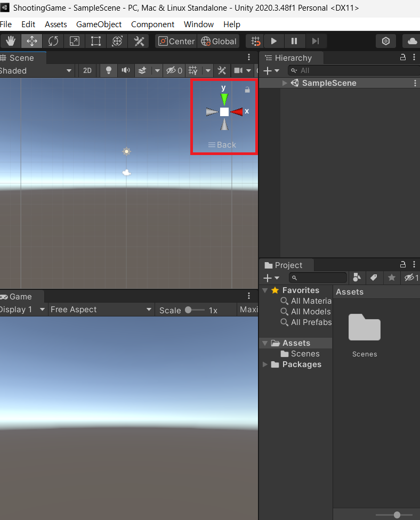Expand SampleScene in Hierarchy
This screenshot has height=520, width=420.
(284, 83)
